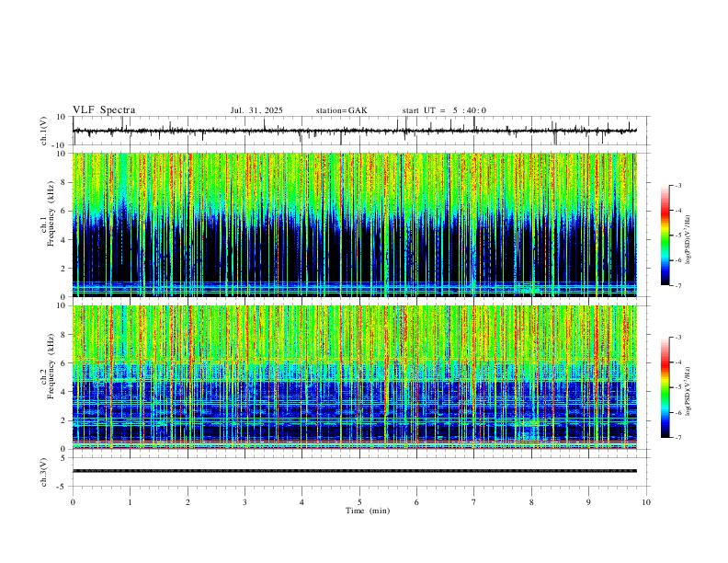
Task: Click the ch.2 colorbar "log(PSD)" label
Action: point(688,391)
